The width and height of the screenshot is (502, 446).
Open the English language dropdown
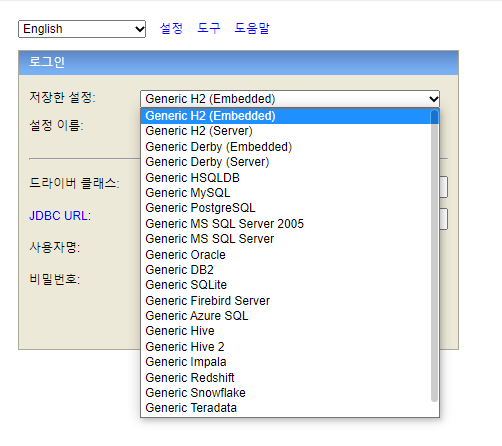click(82, 29)
